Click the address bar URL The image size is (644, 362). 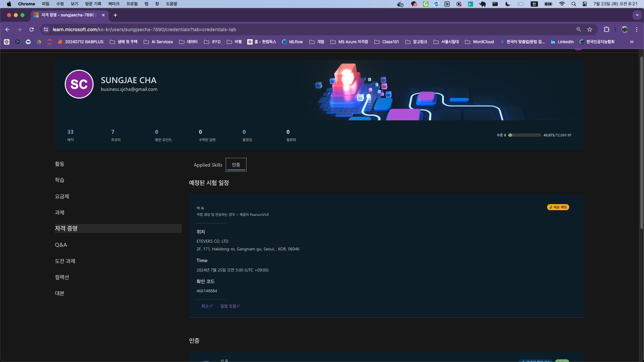pyautogui.click(x=144, y=29)
